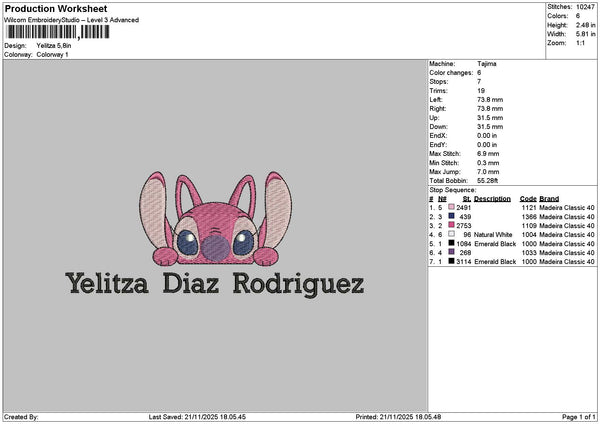The height and width of the screenshot is (424, 600).
Task: Click the Trims value 19
Action: point(481,91)
